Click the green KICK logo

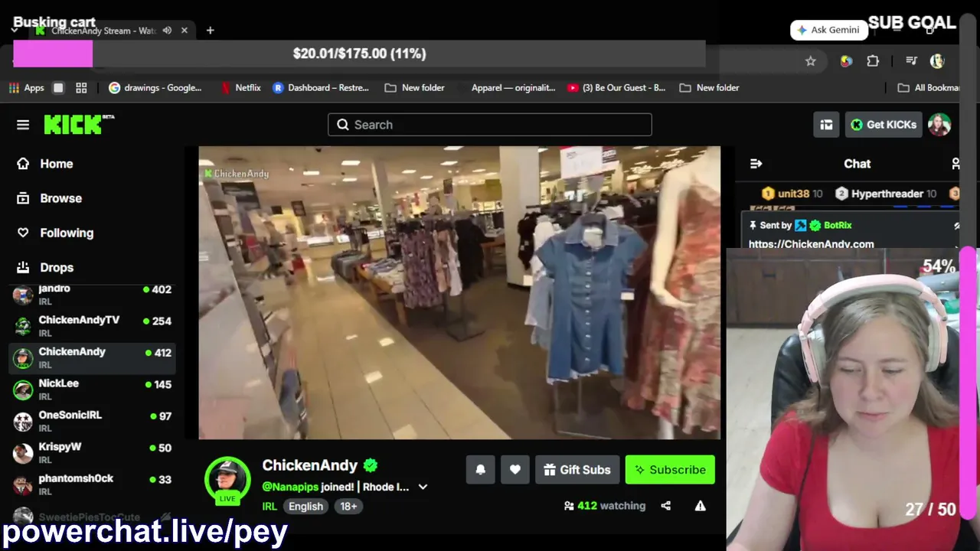(x=79, y=125)
